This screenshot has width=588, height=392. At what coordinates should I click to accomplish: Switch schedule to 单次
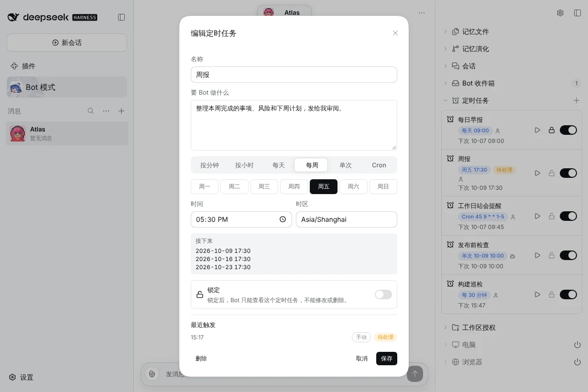coord(346,165)
